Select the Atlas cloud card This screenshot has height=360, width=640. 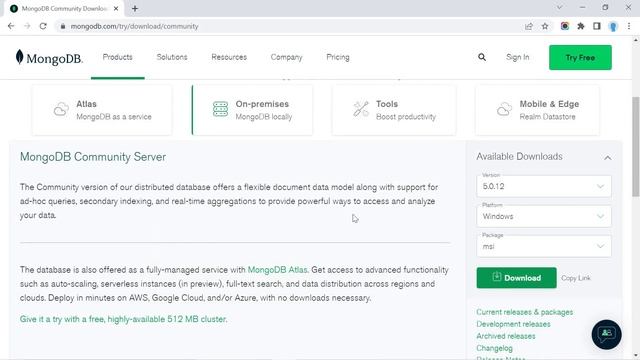pos(102,110)
